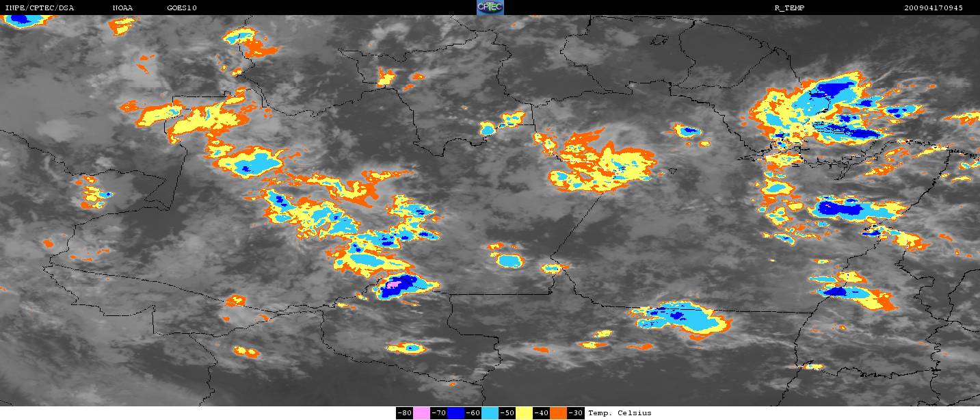Pick the light blue legend swatch
The width and height of the screenshot is (980, 420).
pos(490,413)
